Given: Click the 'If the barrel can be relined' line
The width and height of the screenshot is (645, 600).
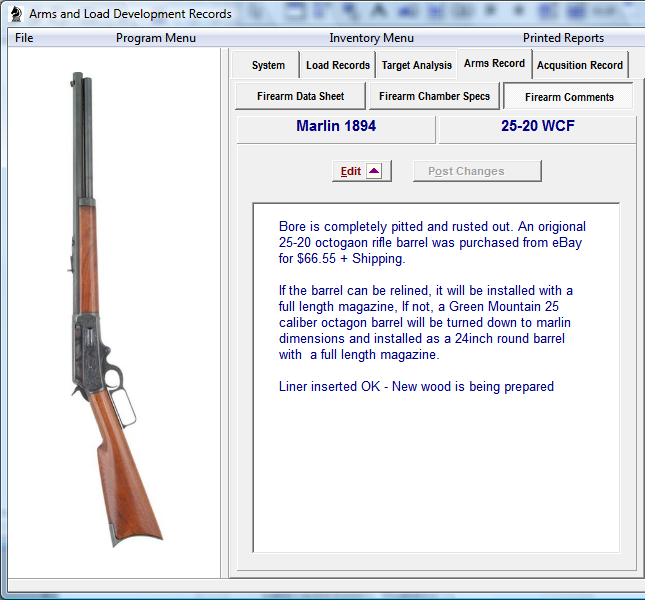Looking at the screenshot, I should [x=426, y=291].
